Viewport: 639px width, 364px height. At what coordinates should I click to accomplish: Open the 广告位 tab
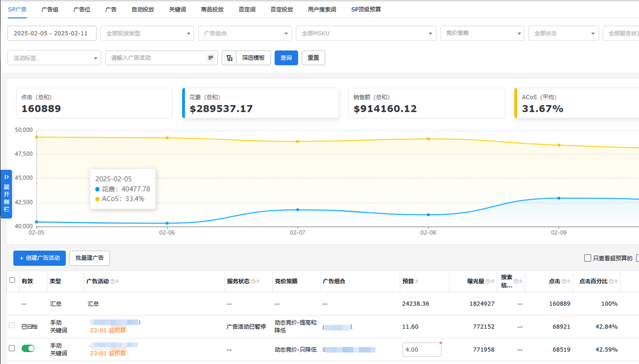point(81,9)
